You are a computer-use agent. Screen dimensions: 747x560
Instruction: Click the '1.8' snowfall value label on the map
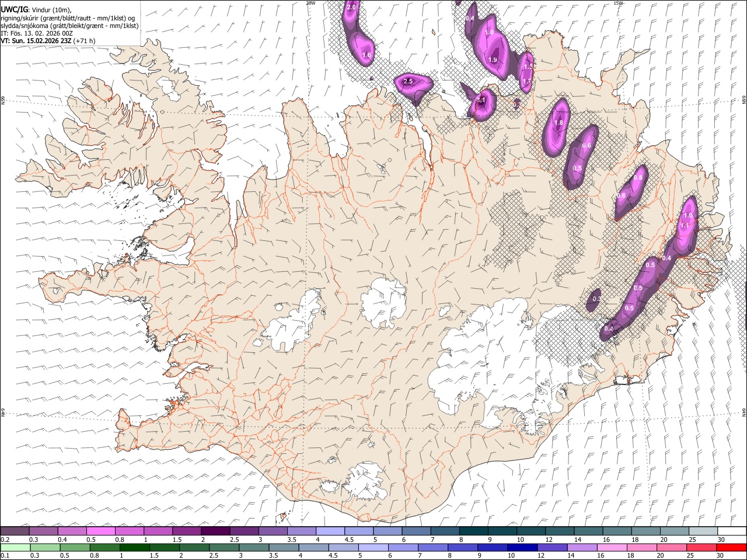pyautogui.click(x=558, y=123)
